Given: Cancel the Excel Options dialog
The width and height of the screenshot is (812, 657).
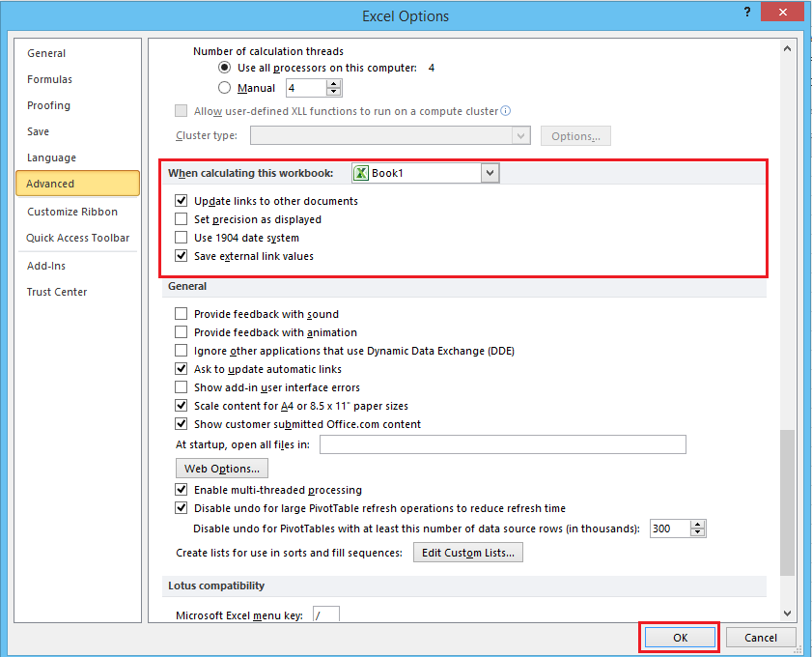Looking at the screenshot, I should point(761,638).
